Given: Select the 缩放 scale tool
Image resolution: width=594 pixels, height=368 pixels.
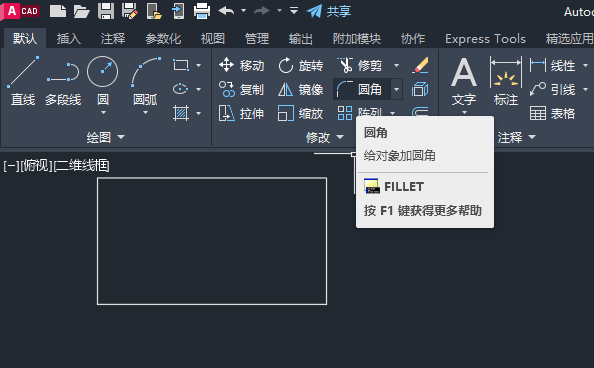Looking at the screenshot, I should 301,113.
